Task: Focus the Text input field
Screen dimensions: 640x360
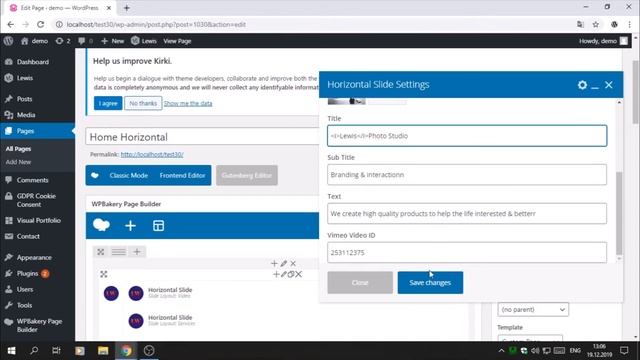Action: 467,213
